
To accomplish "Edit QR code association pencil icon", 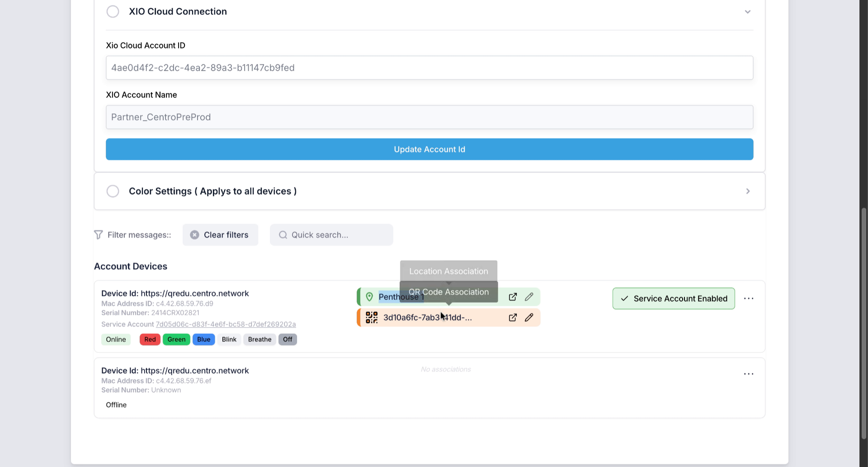I will click(x=529, y=318).
